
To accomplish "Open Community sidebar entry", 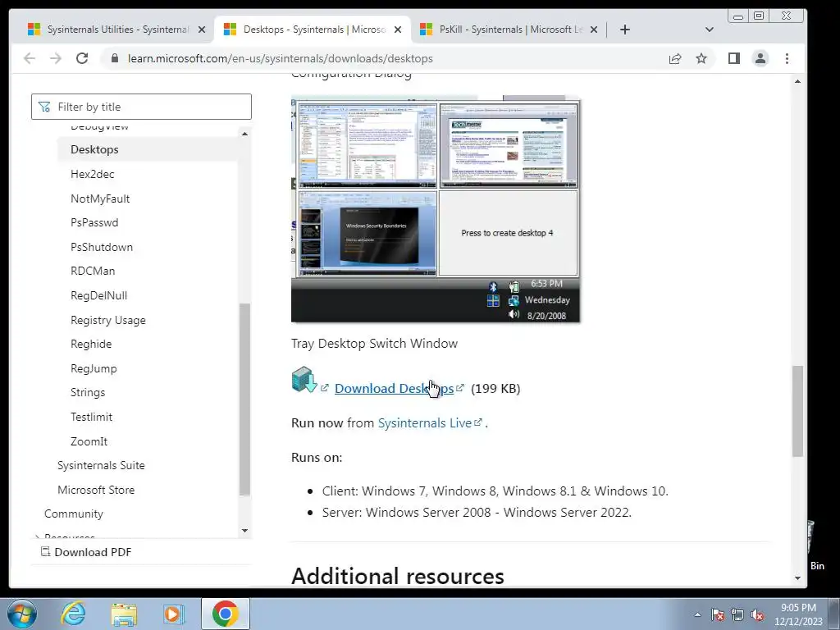I will click(x=74, y=514).
